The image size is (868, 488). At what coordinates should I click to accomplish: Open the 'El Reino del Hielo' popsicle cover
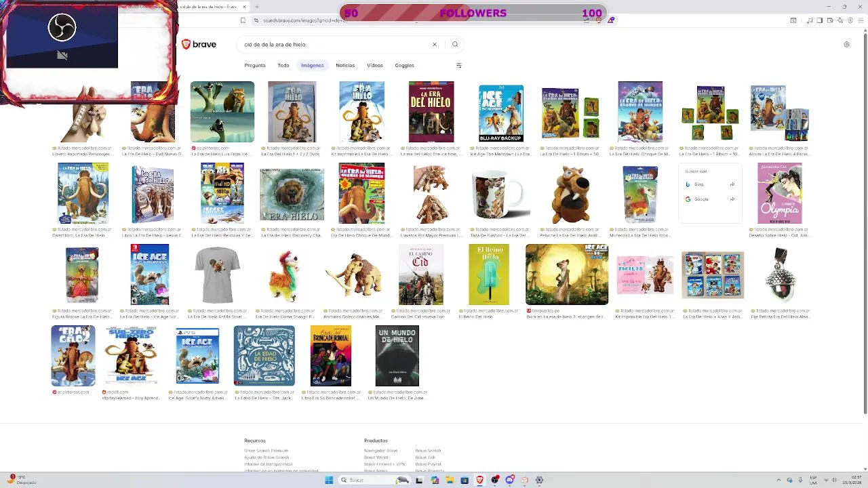pos(489,274)
